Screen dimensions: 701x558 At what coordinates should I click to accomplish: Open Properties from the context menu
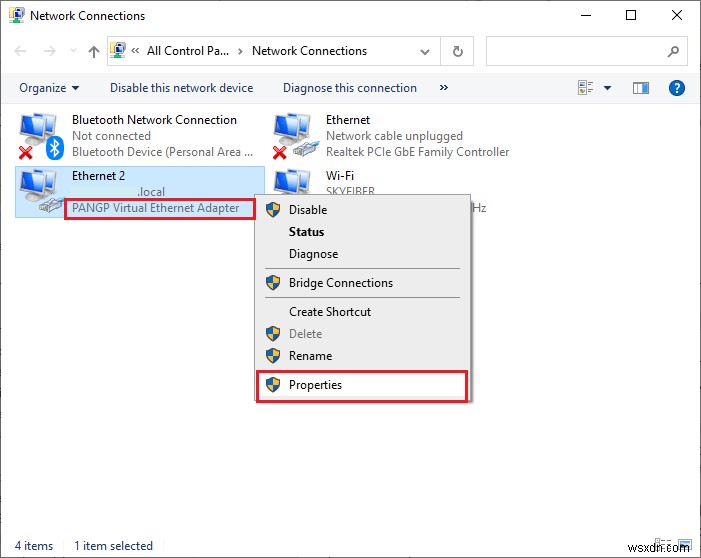pyautogui.click(x=362, y=385)
